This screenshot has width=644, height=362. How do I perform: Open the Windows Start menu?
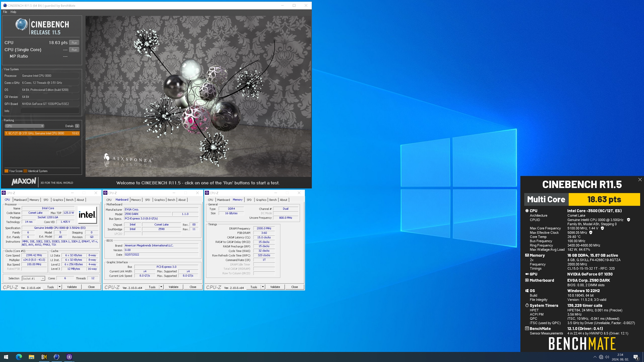[6, 357]
